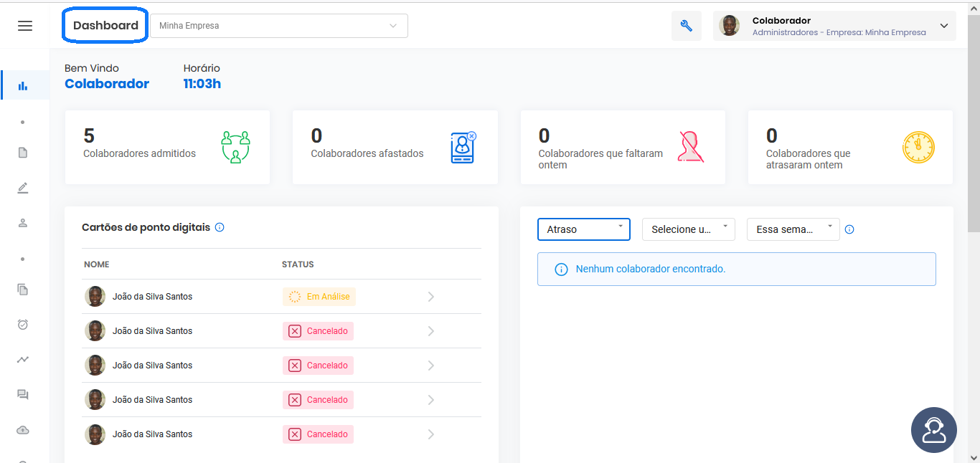Select the bar chart dashboard sidebar icon
980x463 pixels.
(23, 85)
